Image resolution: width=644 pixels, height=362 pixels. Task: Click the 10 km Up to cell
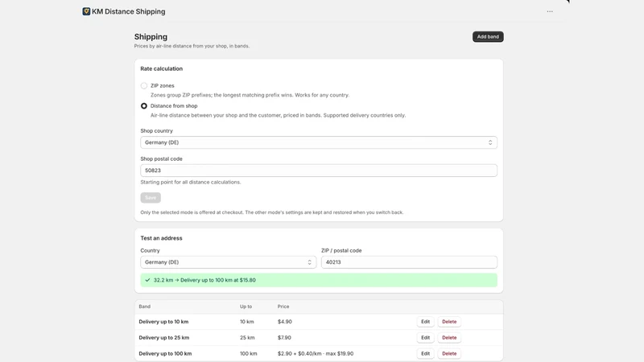[247, 322]
